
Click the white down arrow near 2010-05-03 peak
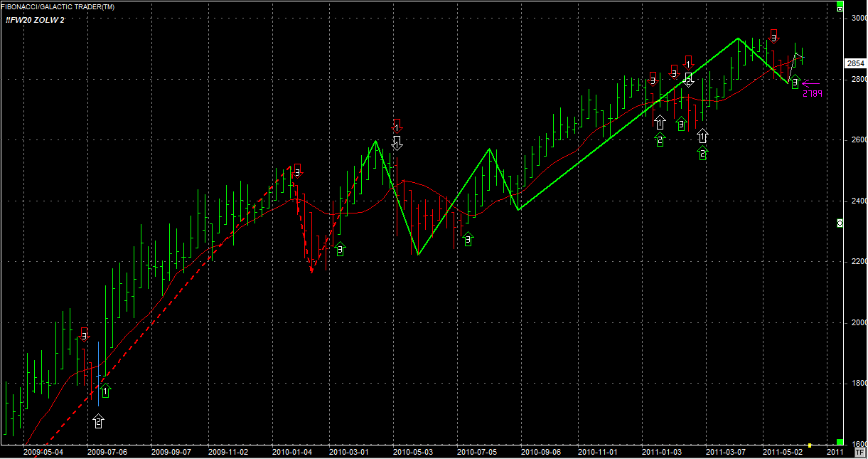[397, 142]
